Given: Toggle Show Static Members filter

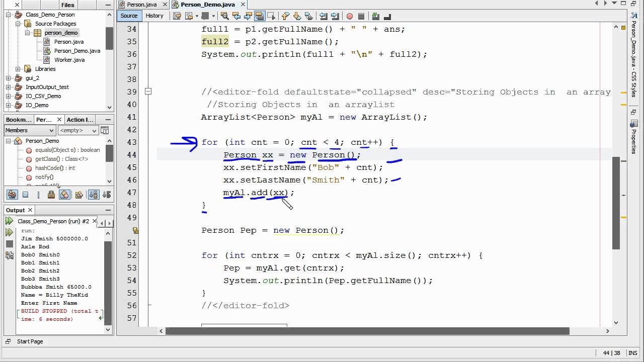Looking at the screenshot, I should point(38,195).
